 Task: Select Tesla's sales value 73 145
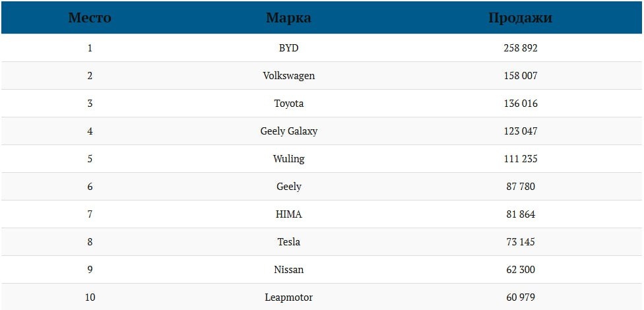521,242
